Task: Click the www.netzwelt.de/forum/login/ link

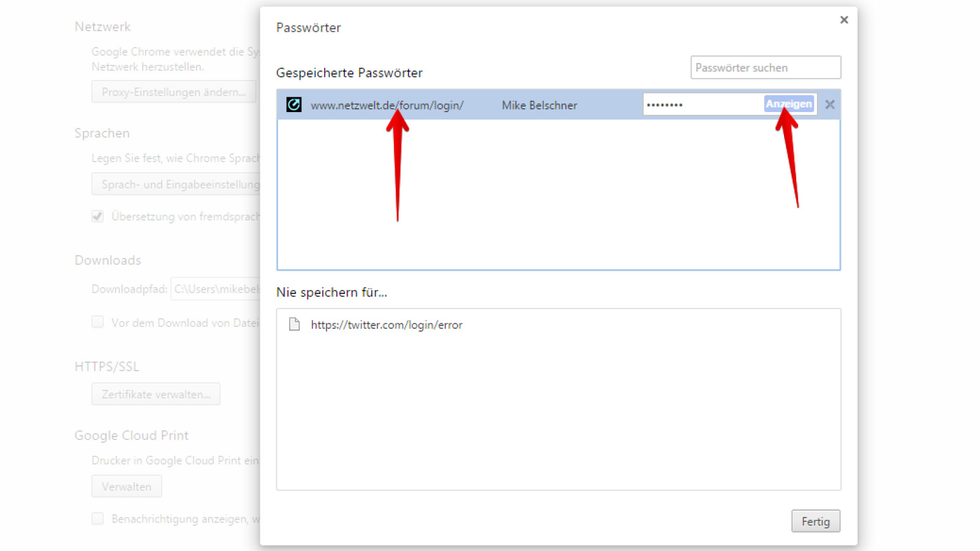Action: (386, 105)
